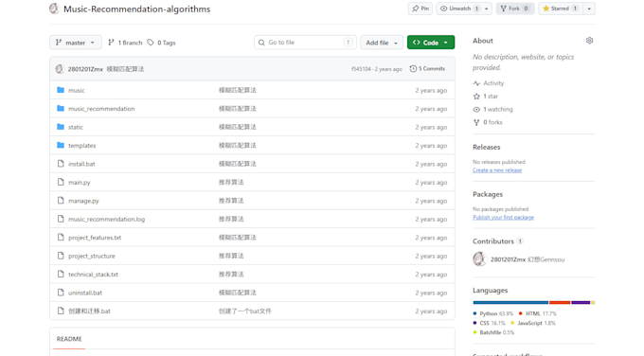Open the star lists dropdown arrow
Viewport: 644px width, 356px height.
[589, 9]
